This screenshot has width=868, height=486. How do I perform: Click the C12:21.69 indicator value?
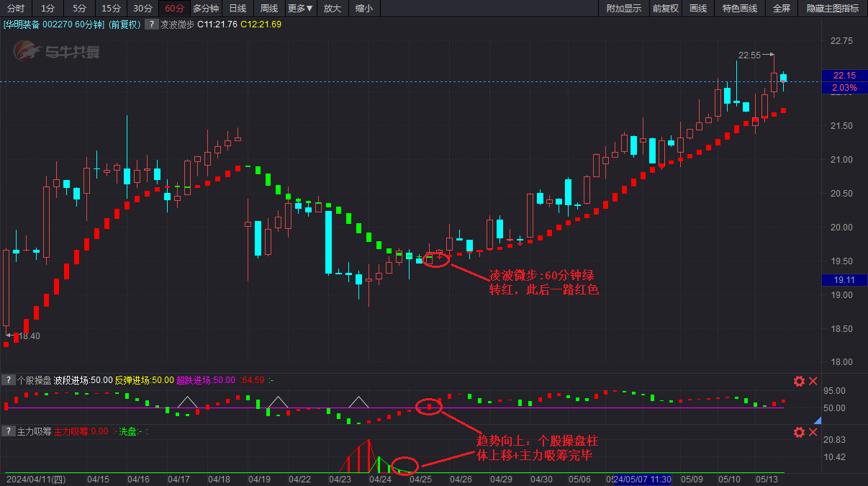(x=261, y=24)
